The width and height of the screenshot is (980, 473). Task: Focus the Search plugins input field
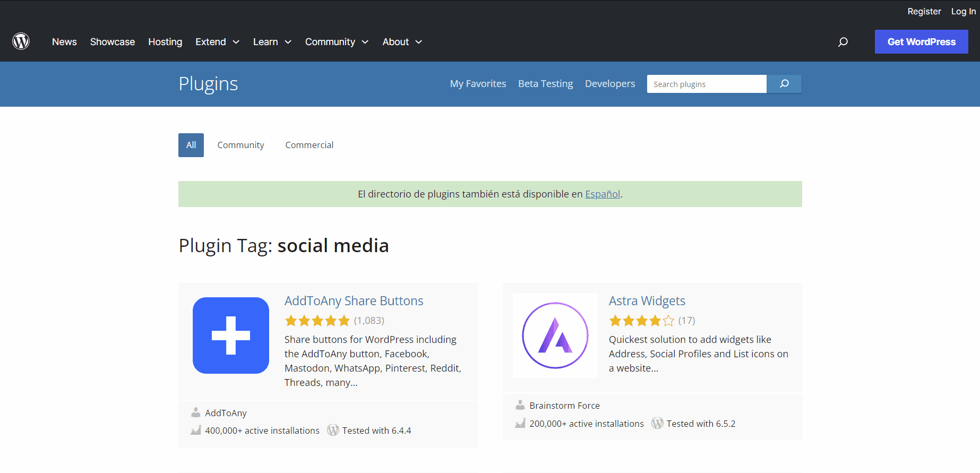[706, 84]
